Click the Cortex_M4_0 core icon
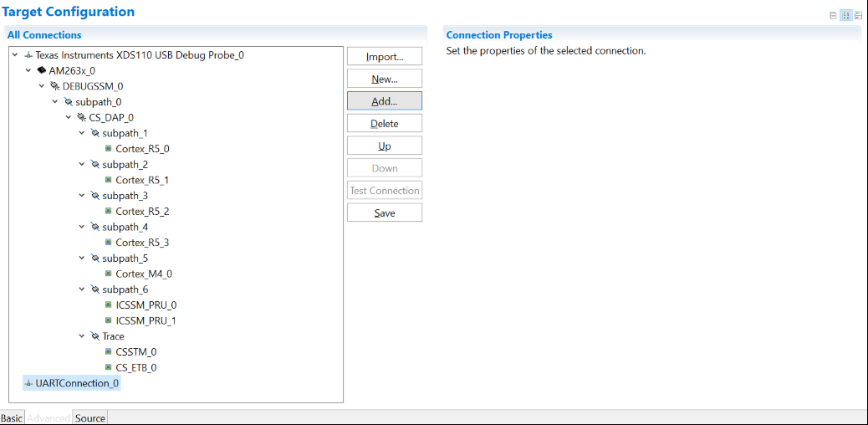This screenshot has height=425, width=868. click(108, 274)
